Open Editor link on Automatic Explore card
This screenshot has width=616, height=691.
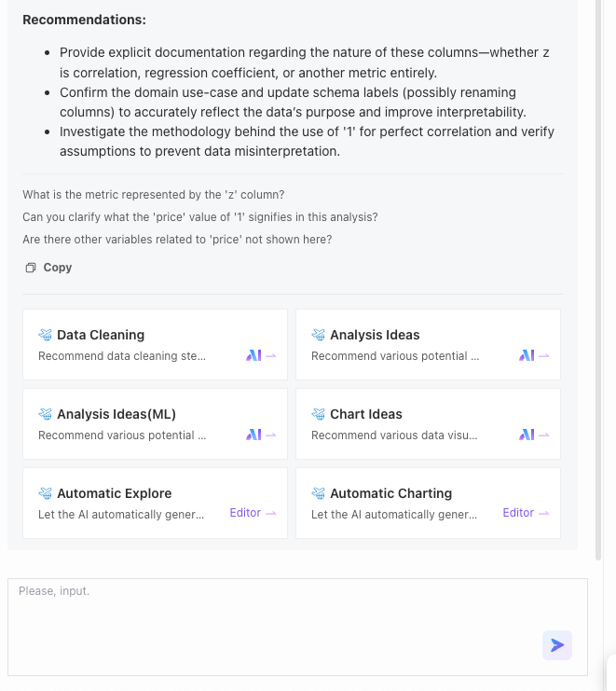[253, 513]
